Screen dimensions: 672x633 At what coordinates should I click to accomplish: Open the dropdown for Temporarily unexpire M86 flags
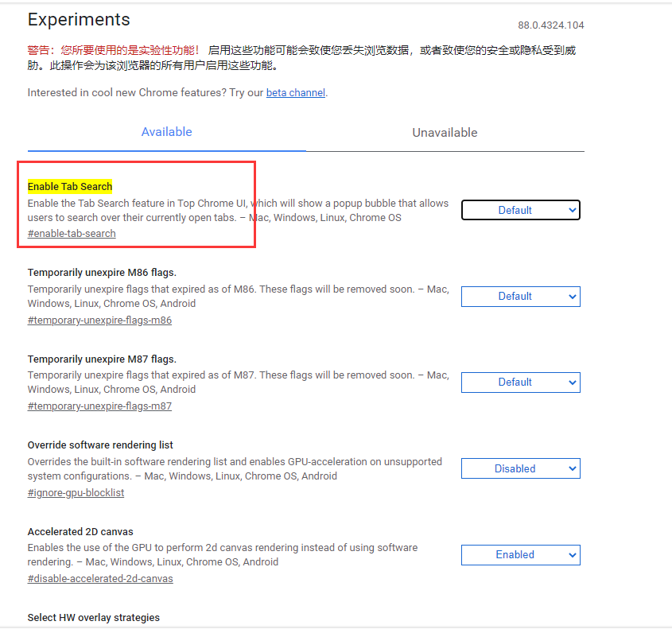(x=520, y=296)
